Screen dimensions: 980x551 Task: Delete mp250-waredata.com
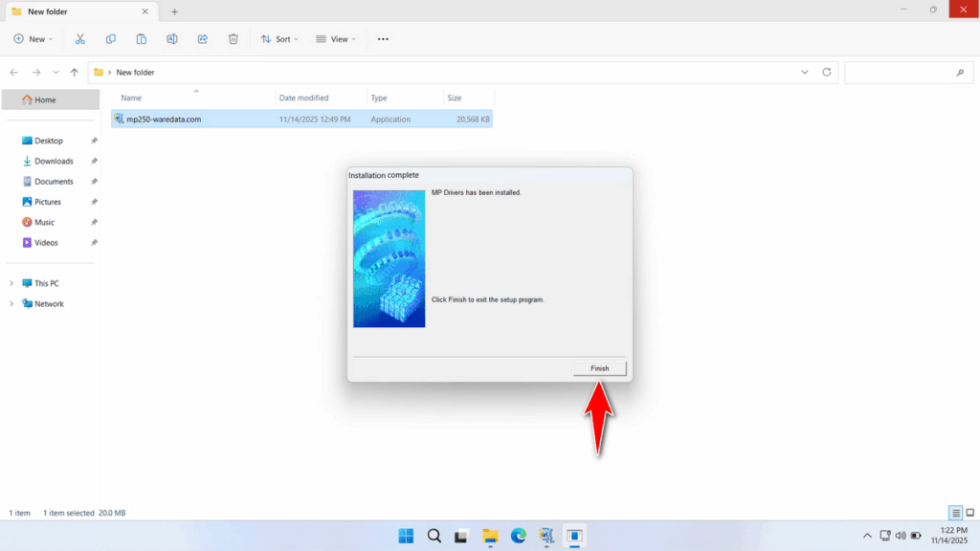(x=233, y=39)
